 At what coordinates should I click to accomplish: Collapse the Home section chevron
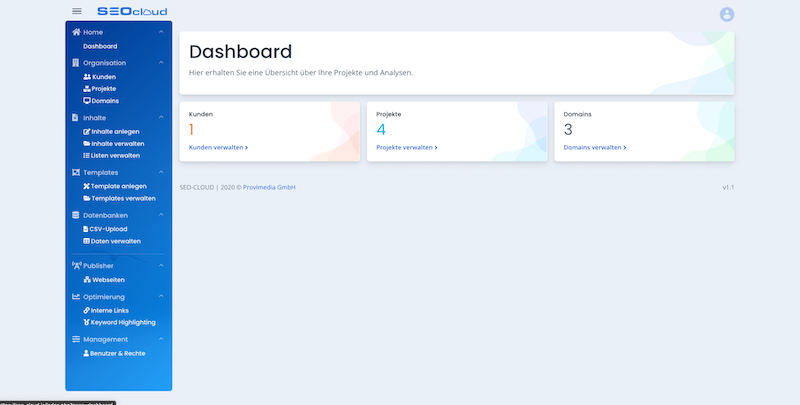[161, 32]
